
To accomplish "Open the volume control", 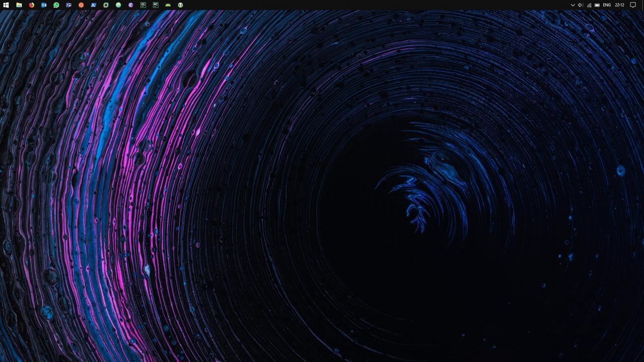I will tap(581, 5).
